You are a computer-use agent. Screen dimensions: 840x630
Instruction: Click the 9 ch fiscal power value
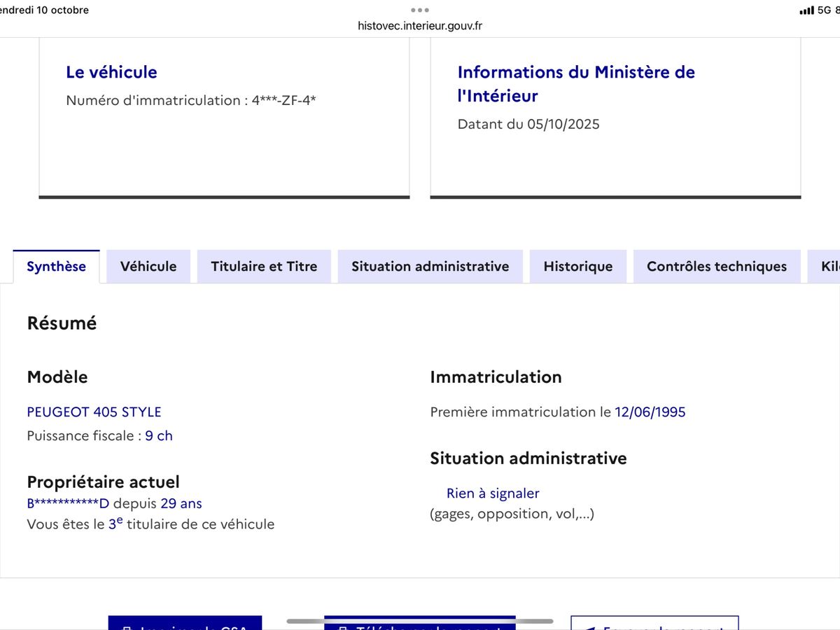pyautogui.click(x=159, y=435)
